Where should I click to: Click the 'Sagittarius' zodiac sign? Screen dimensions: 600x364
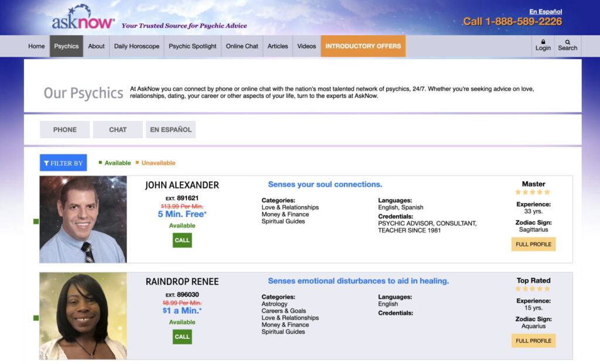point(533,230)
